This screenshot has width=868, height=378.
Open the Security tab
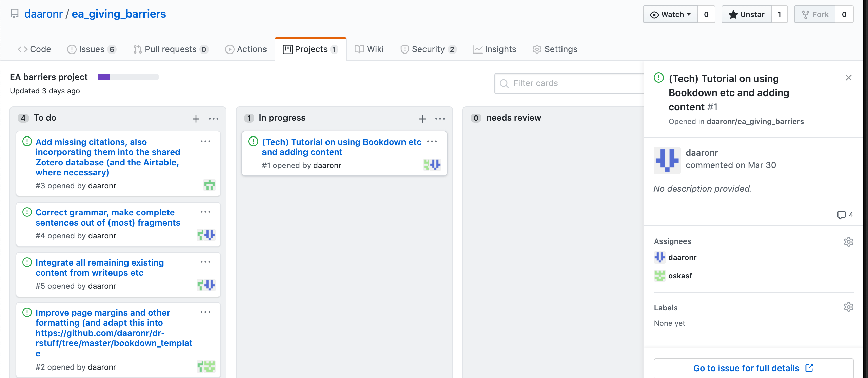pos(429,49)
